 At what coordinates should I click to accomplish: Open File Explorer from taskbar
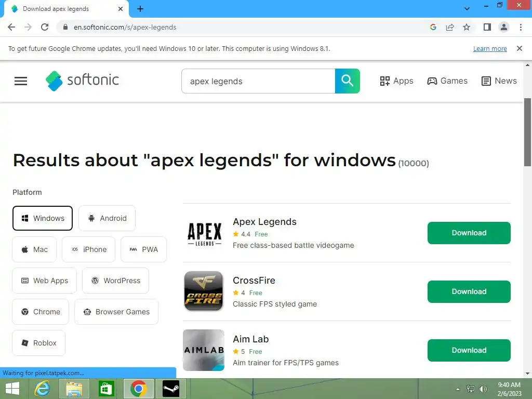(x=74, y=389)
